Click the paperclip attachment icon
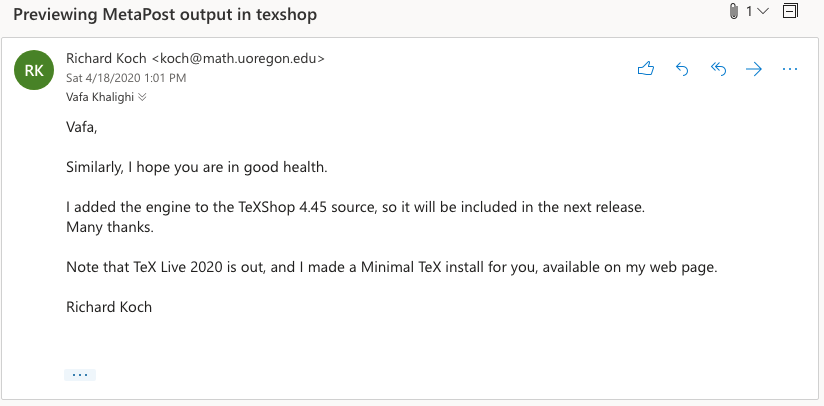The height and width of the screenshot is (406, 824). [x=734, y=12]
